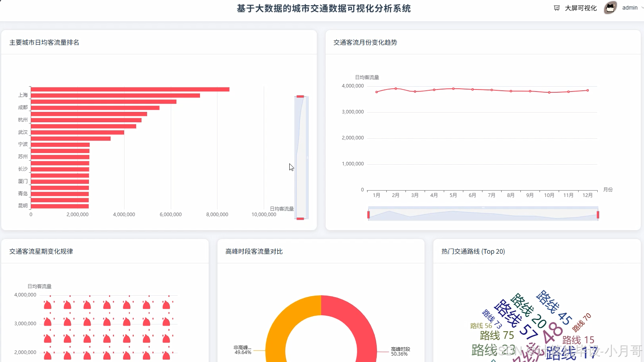Screen dimensions: 644x362
Task: Open the admin account dropdown
Action: 632,8
